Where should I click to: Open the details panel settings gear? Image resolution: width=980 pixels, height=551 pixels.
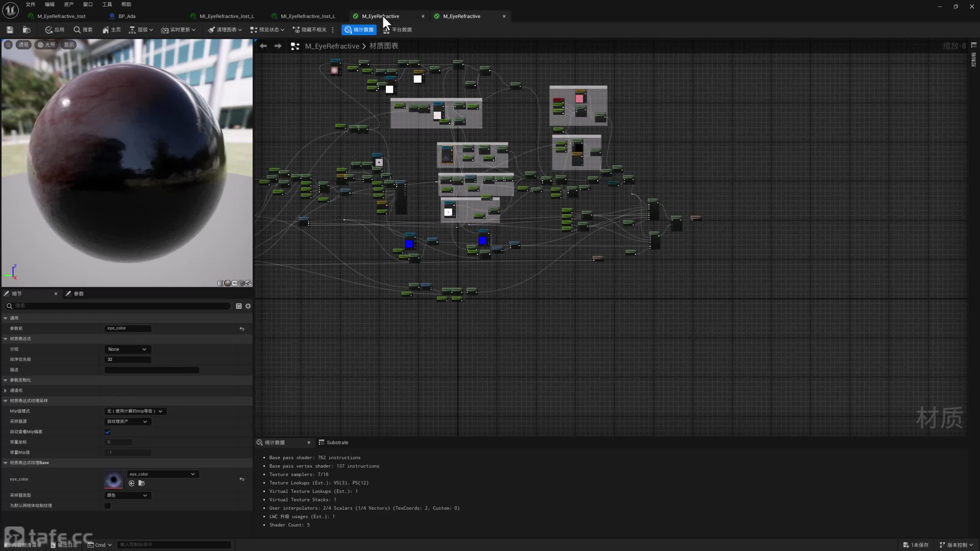[x=248, y=306]
